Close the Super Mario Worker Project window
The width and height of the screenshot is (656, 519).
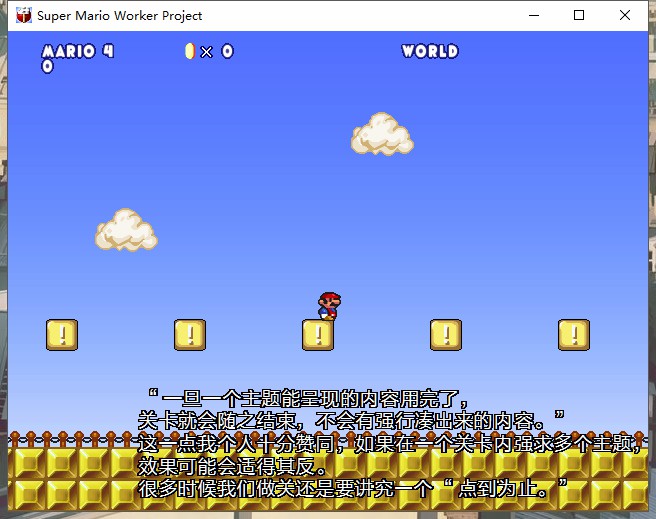coord(625,15)
